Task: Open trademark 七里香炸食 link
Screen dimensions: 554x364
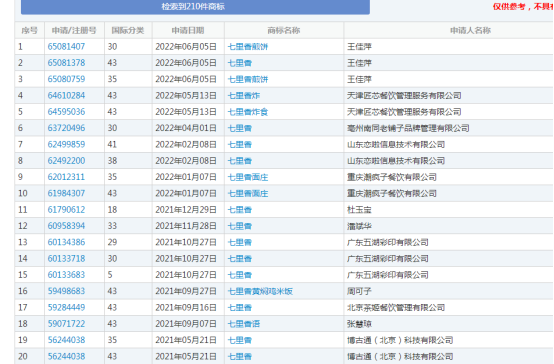Action: click(248, 112)
